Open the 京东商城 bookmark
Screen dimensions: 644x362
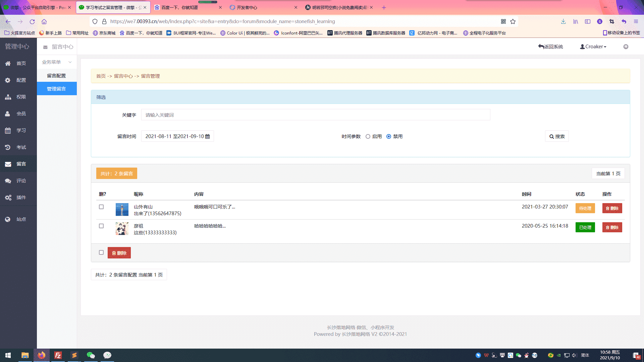tap(104, 33)
